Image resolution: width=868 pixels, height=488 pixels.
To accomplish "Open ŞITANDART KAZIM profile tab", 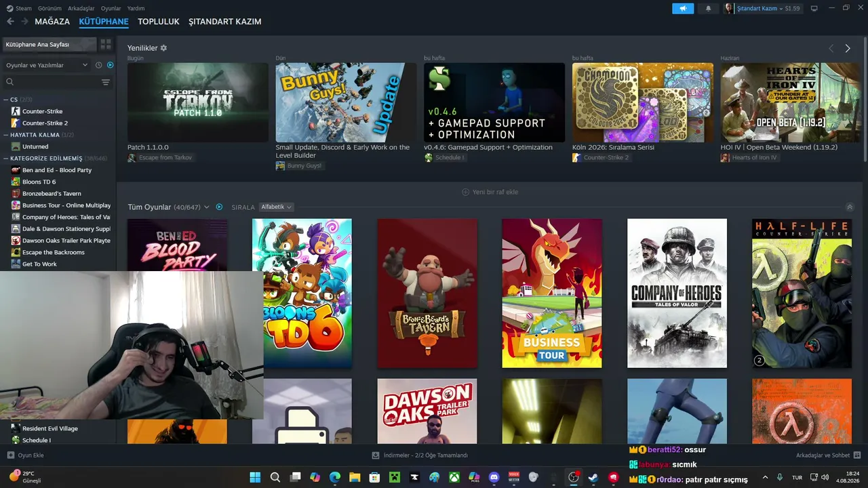I will click(x=225, y=22).
